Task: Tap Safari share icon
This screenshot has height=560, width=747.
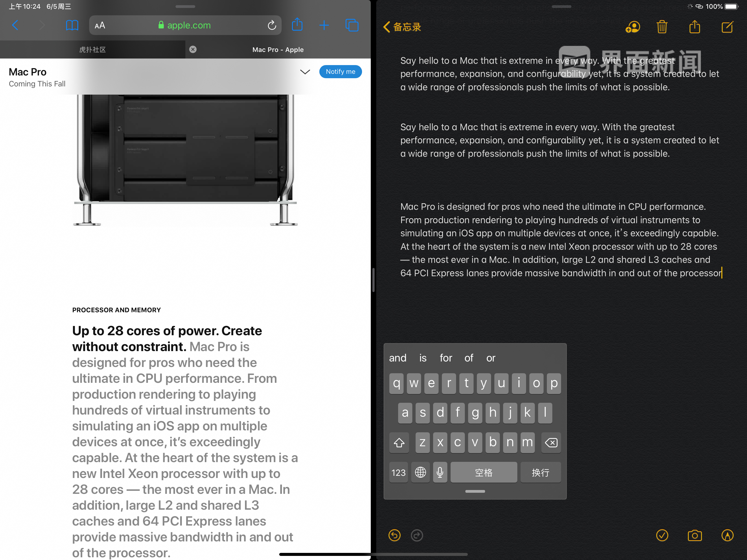Action: pyautogui.click(x=297, y=25)
